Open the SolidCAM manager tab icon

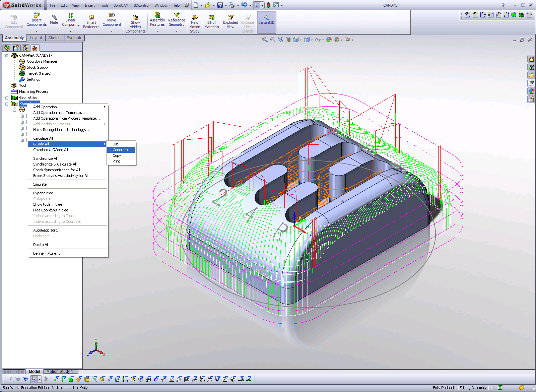[x=35, y=48]
